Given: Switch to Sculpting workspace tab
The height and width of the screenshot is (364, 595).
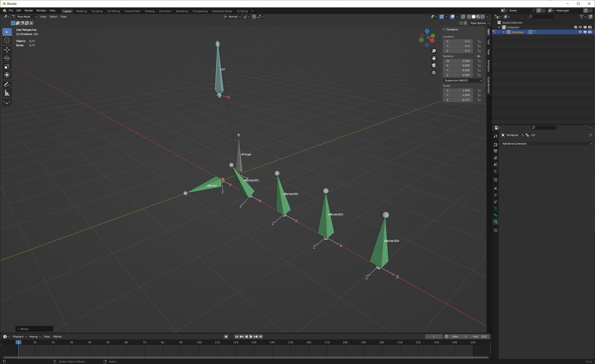Looking at the screenshot, I should [x=97, y=11].
